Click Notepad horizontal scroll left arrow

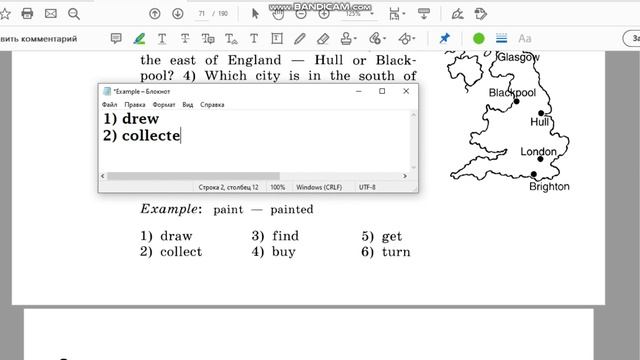(103, 176)
